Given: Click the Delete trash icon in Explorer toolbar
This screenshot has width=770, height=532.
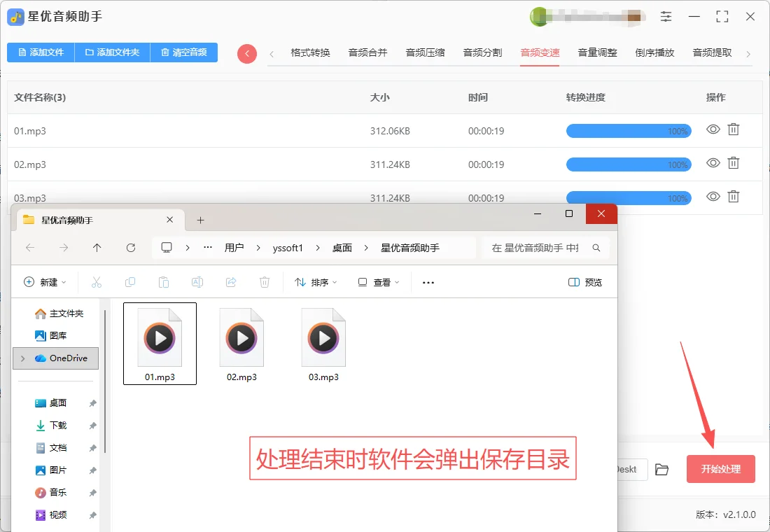Looking at the screenshot, I should click(x=265, y=282).
